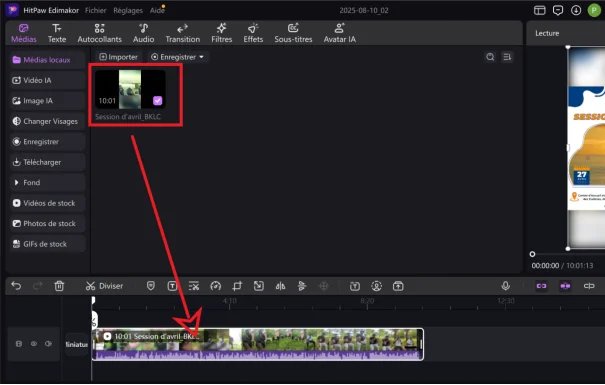Select Vidéo IA in sidebar

[47, 80]
